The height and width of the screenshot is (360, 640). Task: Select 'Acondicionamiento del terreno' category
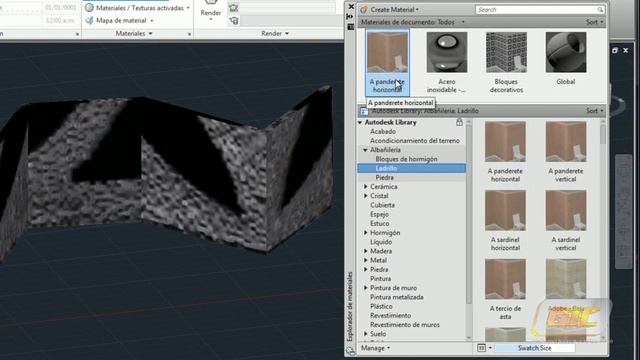point(415,140)
